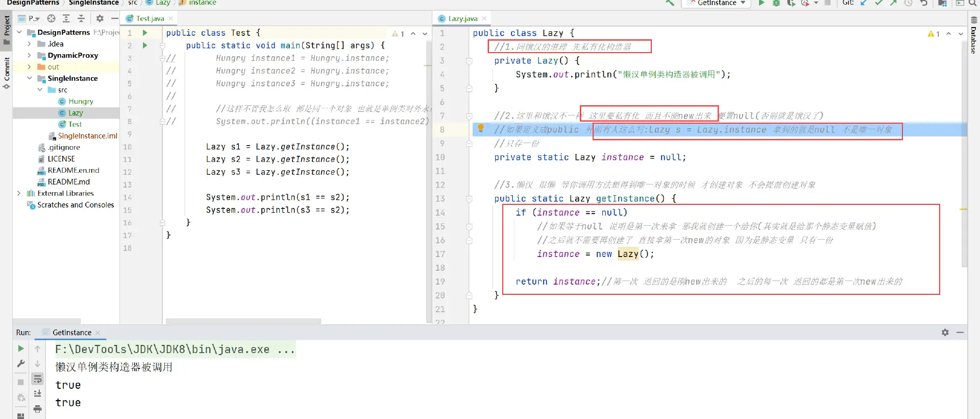Screen dimensions: 980x419
Task: Run GetInstance with the green play button
Action: [x=762, y=3]
